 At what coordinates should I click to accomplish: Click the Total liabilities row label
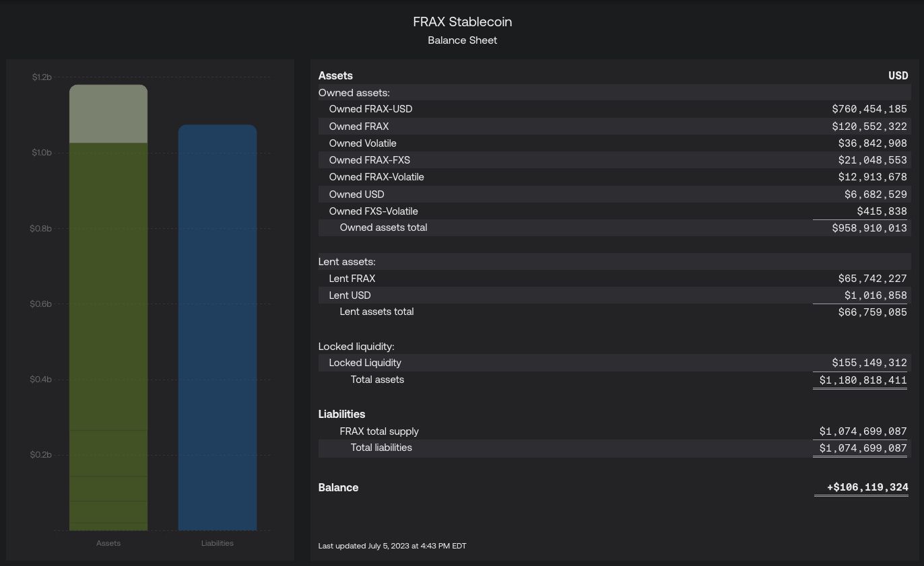click(x=381, y=448)
